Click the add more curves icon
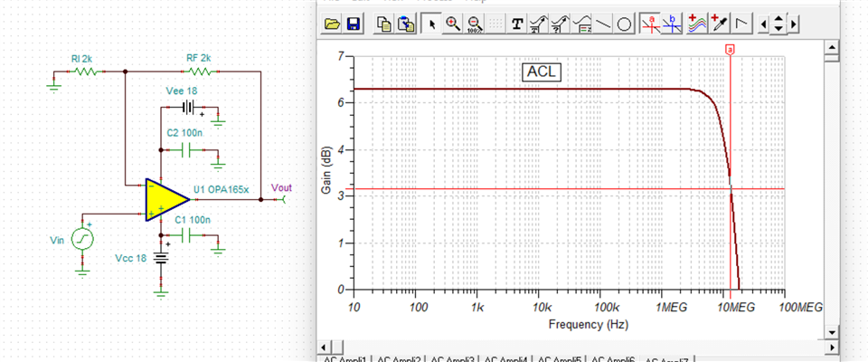 pyautogui.click(x=698, y=24)
